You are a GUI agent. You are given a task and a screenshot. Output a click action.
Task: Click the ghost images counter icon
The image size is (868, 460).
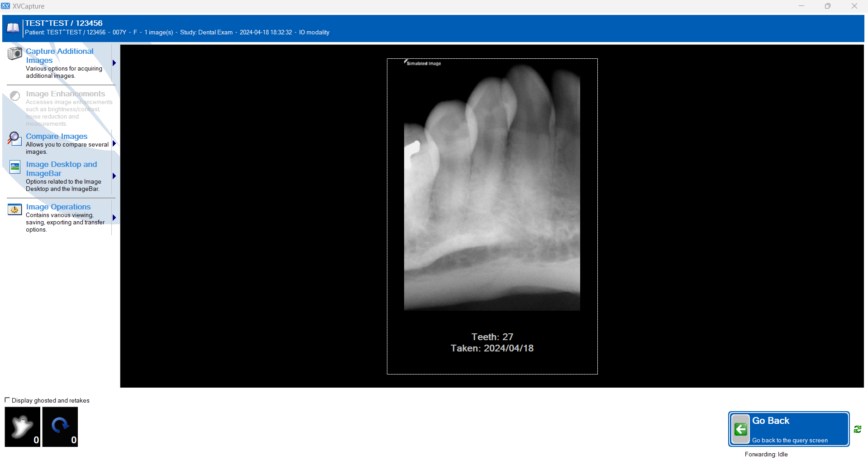23,427
